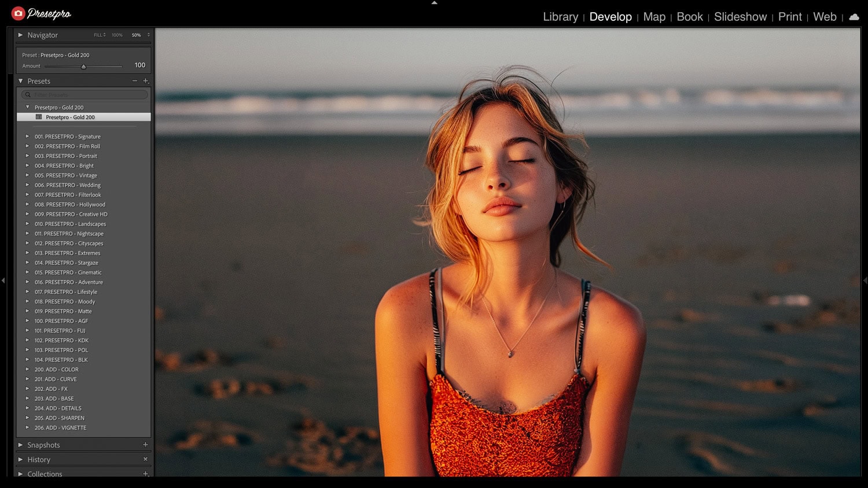The height and width of the screenshot is (488, 868).
Task: Click the minus icon on the Presets header
Action: click(134, 81)
